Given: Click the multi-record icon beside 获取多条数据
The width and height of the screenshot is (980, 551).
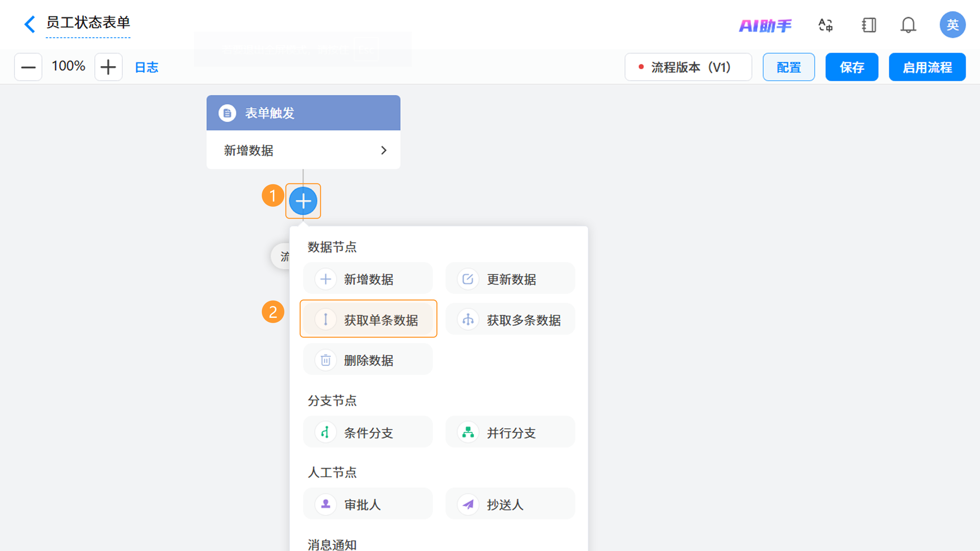Looking at the screenshot, I should coord(468,319).
